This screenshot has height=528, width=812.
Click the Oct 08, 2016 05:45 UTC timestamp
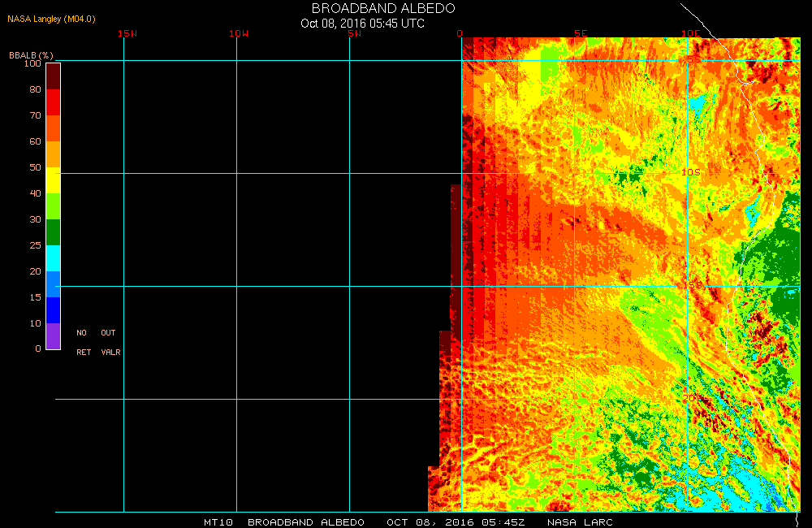362,23
